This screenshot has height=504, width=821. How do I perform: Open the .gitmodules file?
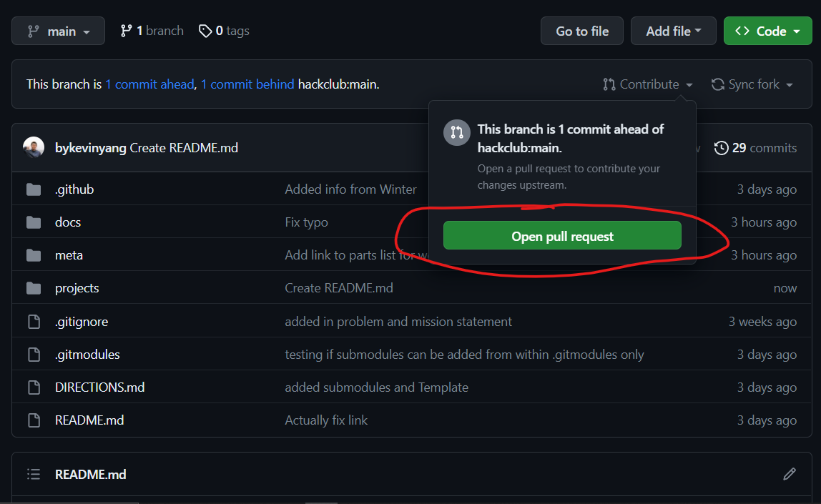point(87,355)
